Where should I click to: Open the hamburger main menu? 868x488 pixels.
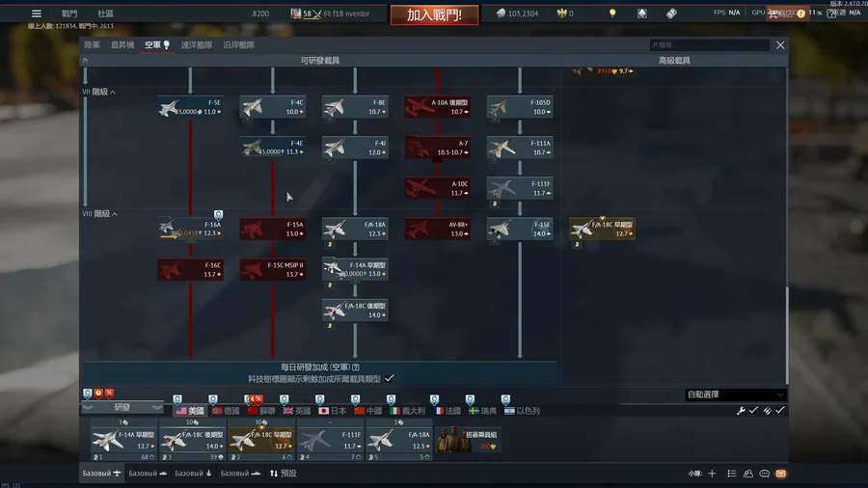coord(37,14)
